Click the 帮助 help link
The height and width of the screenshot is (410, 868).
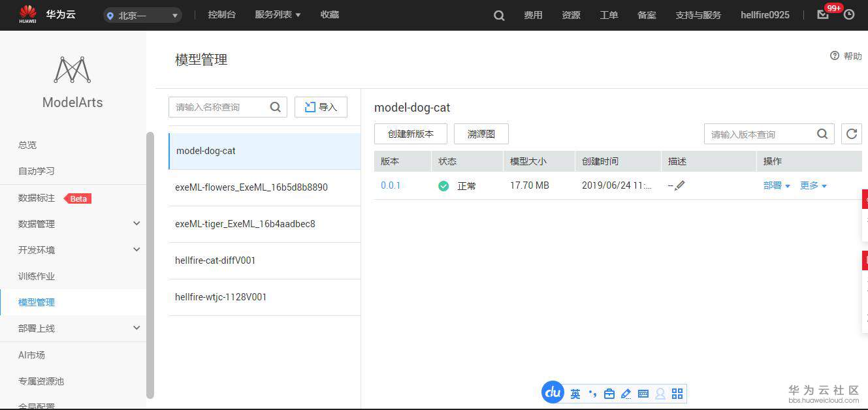[852, 56]
